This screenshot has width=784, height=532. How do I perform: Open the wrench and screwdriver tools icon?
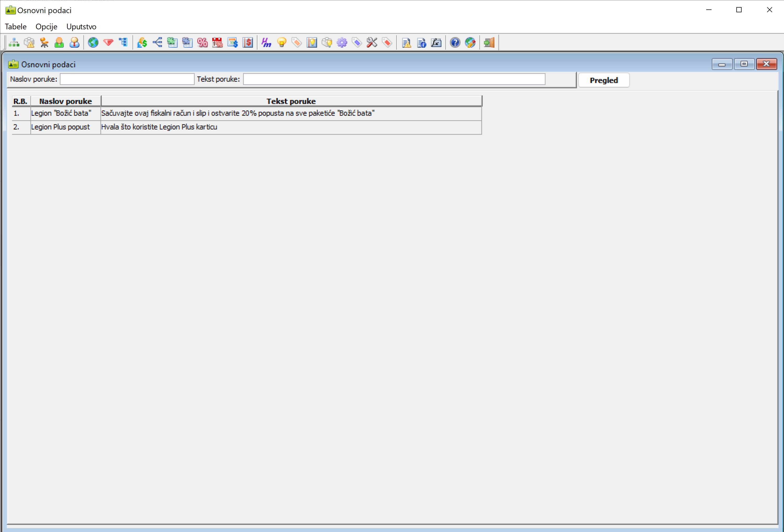[372, 42]
